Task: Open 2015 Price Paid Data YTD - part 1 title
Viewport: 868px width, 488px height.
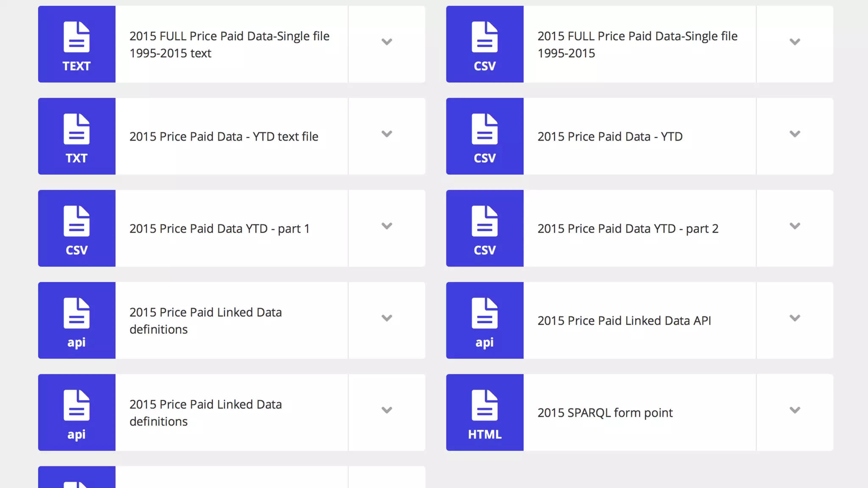Action: click(x=220, y=229)
